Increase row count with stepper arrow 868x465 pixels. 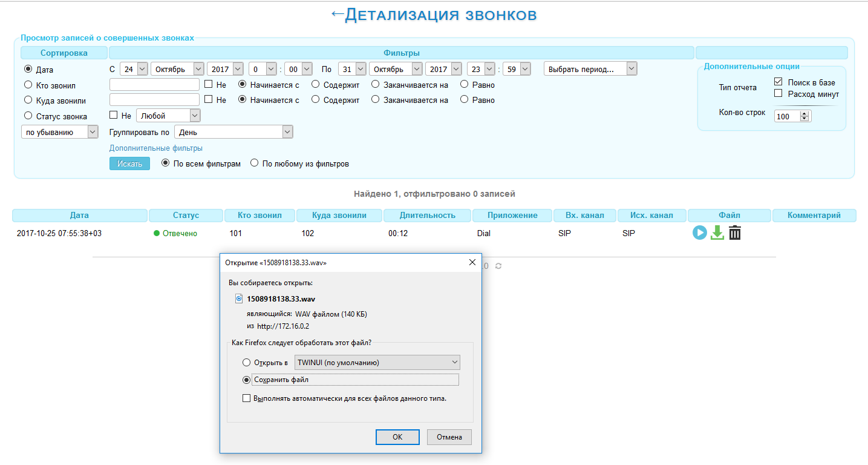[x=804, y=114]
